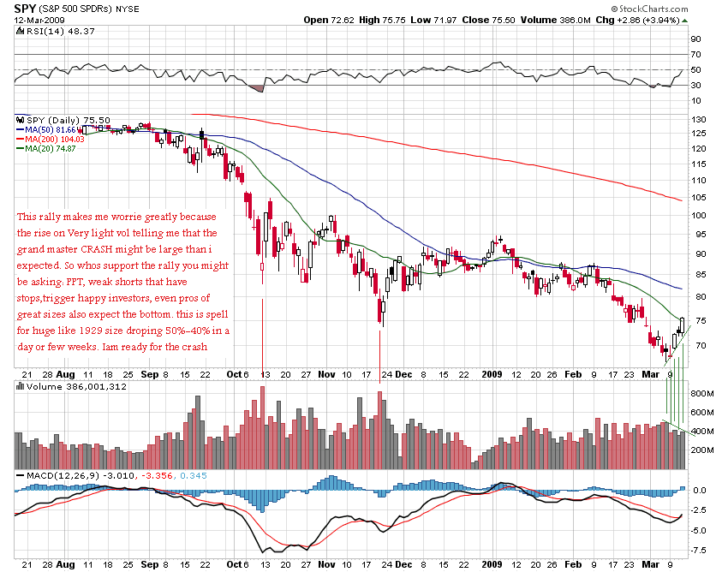Screen dimensions: 728x572
Task: Click the (S&P 500 SPDRs) name text
Action: 75,9
